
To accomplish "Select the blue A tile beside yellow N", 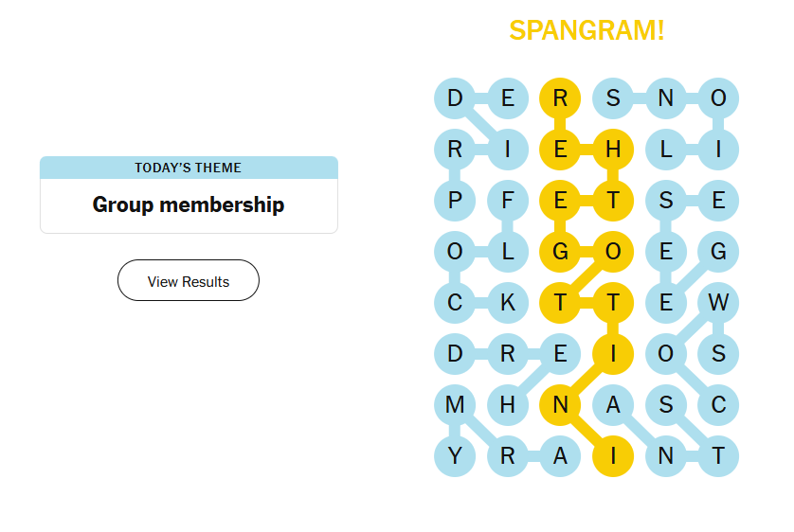I will coord(613,405).
